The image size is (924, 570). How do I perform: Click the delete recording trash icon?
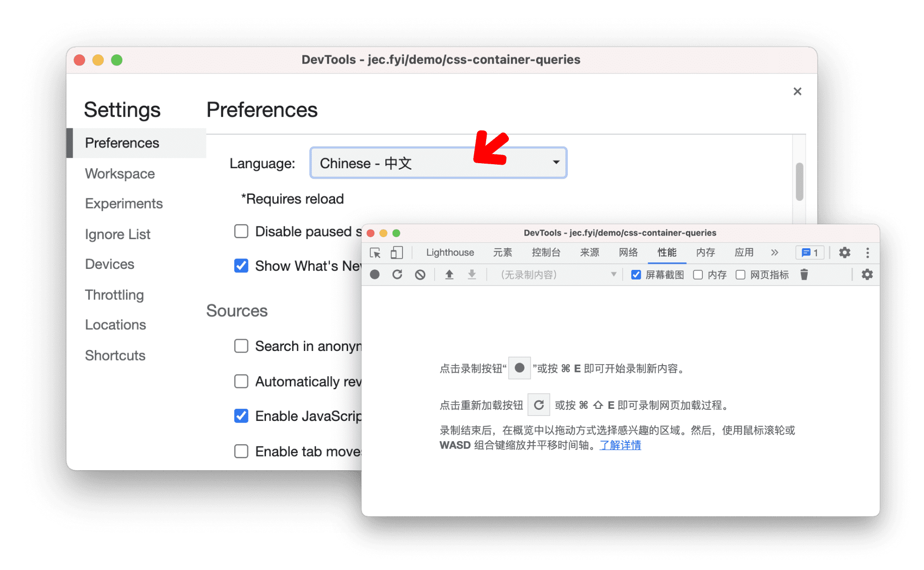pos(804,274)
